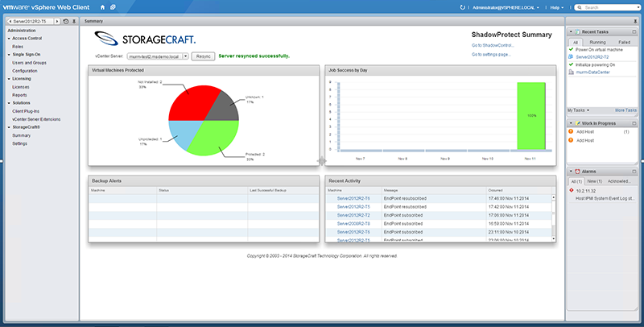
Task: Select the All (1) alarms tab
Action: 576,181
